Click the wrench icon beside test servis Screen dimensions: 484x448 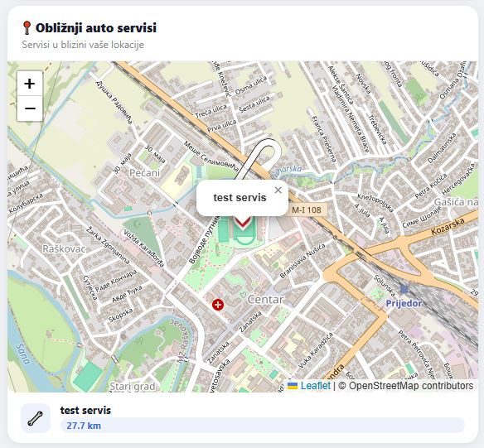click(36, 418)
